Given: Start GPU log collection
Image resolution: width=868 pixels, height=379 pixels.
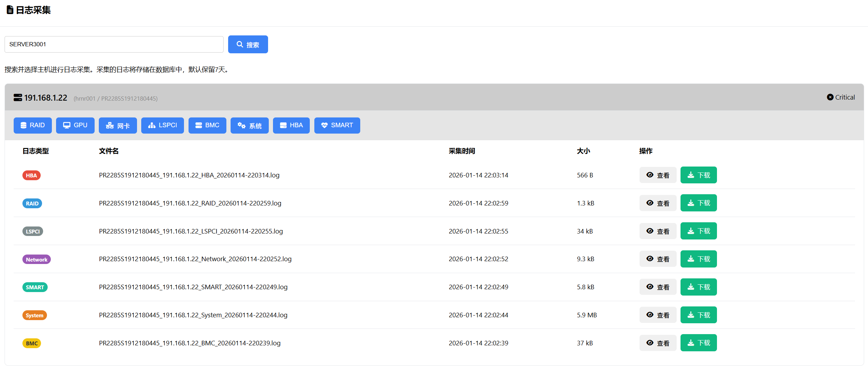Looking at the screenshot, I should [x=75, y=126].
